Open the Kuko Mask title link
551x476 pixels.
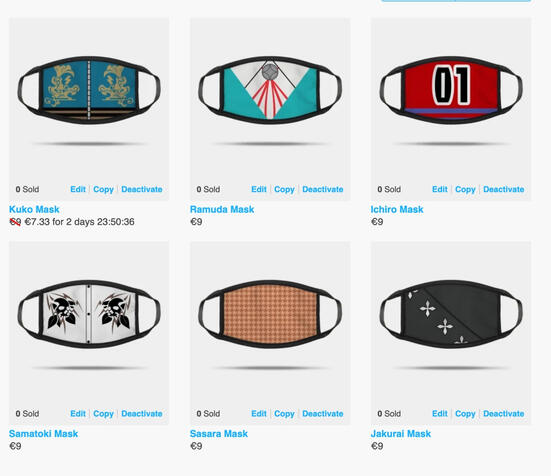click(x=34, y=209)
